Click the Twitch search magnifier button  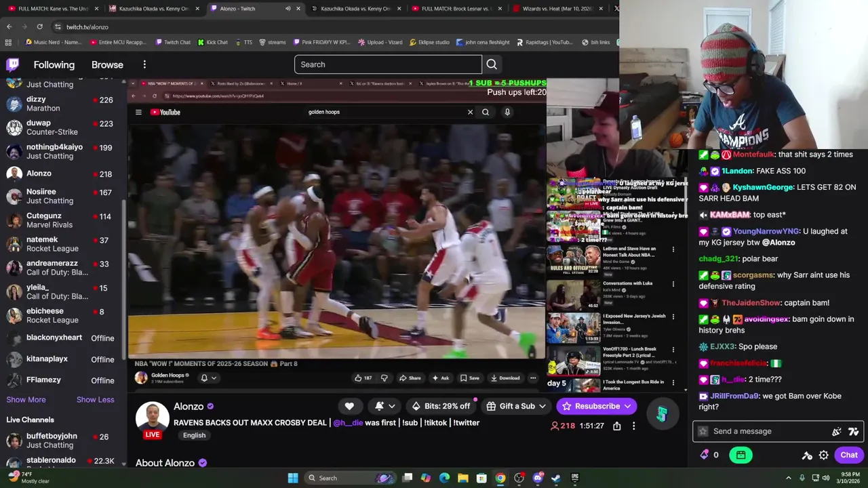tap(492, 64)
